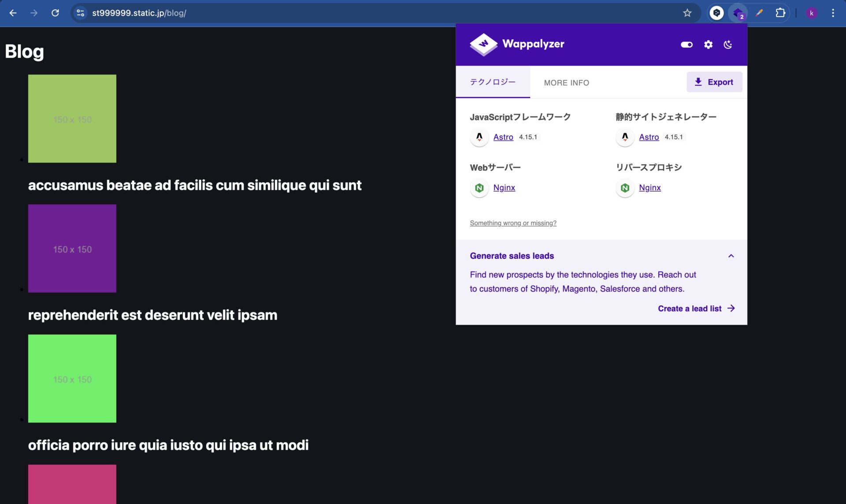Image resolution: width=846 pixels, height=504 pixels.
Task: Open the Wappalyzer extension toolbar icon
Action: click(x=738, y=13)
